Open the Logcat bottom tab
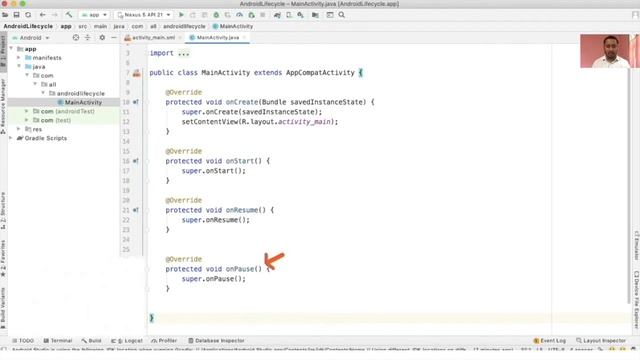The image size is (640, 360). coord(127,340)
